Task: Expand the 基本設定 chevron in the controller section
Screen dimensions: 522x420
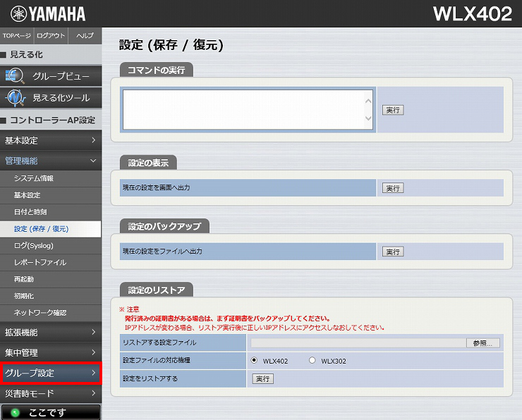Action: (94, 140)
